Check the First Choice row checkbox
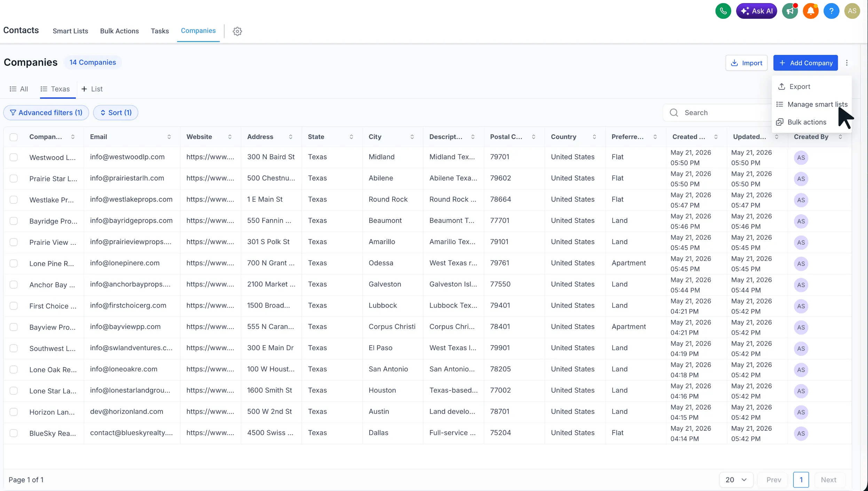 pyautogui.click(x=14, y=306)
